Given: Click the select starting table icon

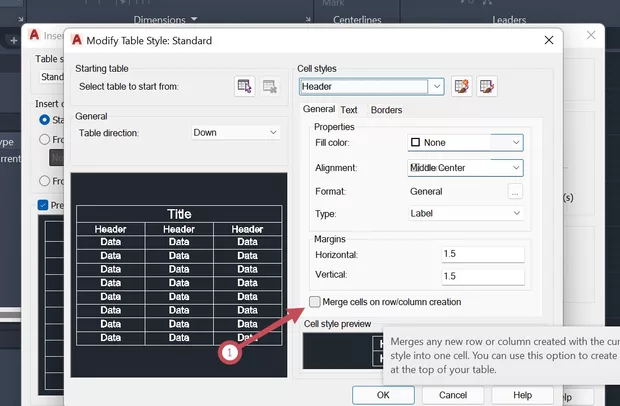Looking at the screenshot, I should tap(245, 87).
